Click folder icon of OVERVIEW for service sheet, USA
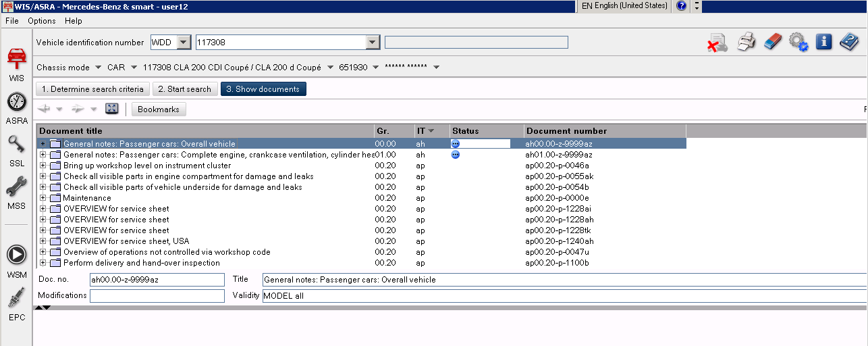This screenshot has width=868, height=346. (x=55, y=241)
